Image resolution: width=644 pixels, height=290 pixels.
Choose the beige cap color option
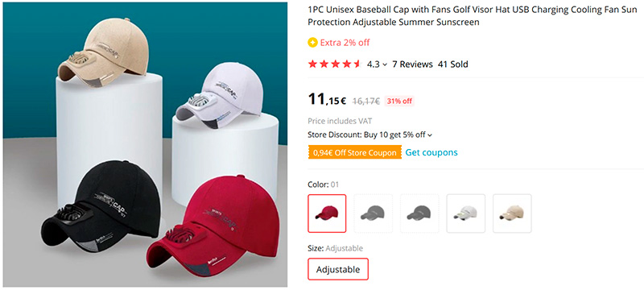[x=512, y=213]
